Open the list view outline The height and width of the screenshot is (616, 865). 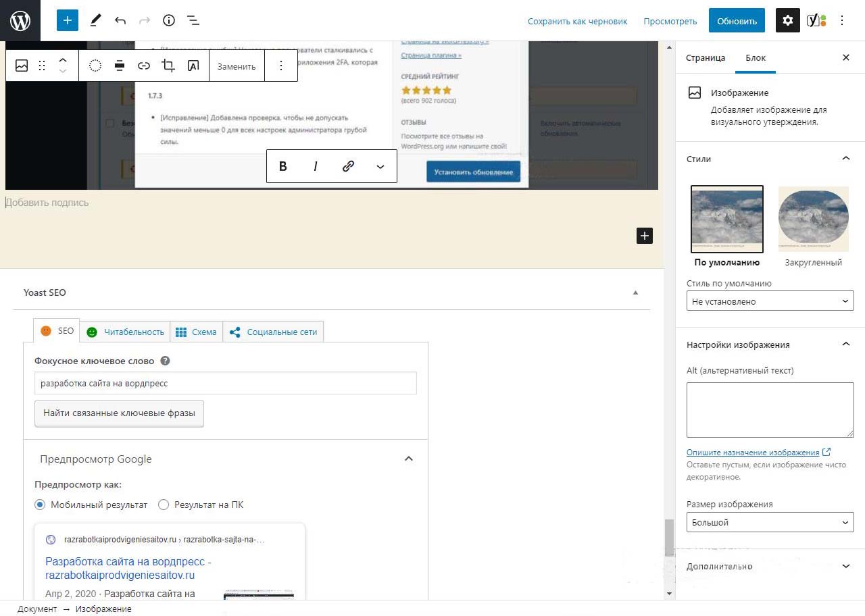point(193,20)
